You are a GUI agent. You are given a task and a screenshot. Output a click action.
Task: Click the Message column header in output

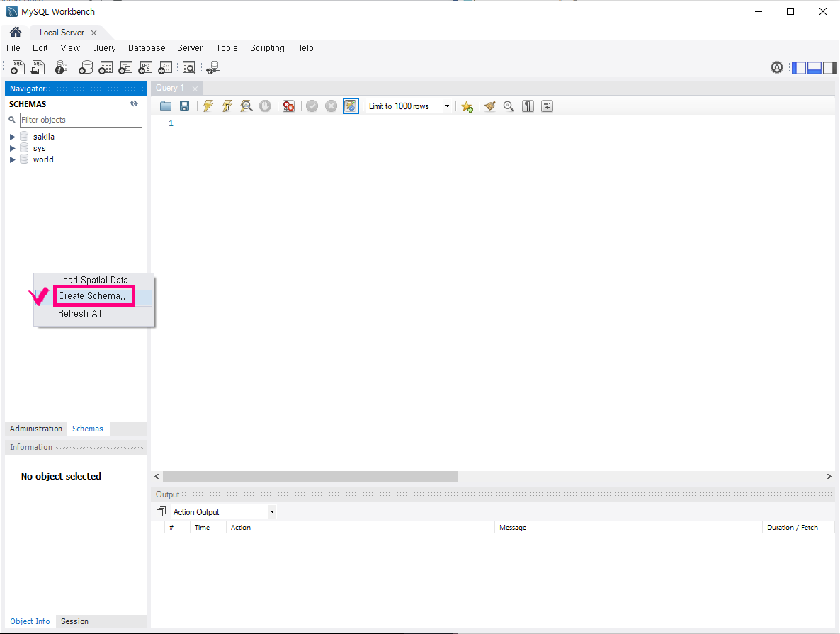[513, 527]
